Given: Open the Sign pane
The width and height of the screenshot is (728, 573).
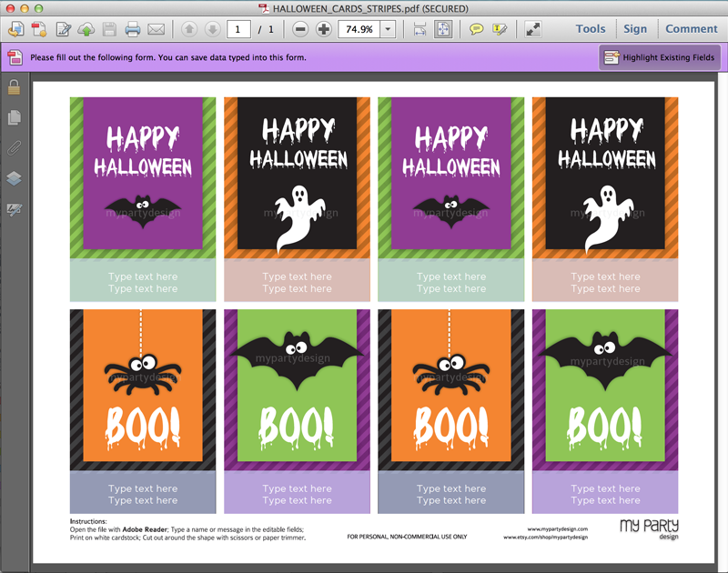Looking at the screenshot, I should click(635, 29).
